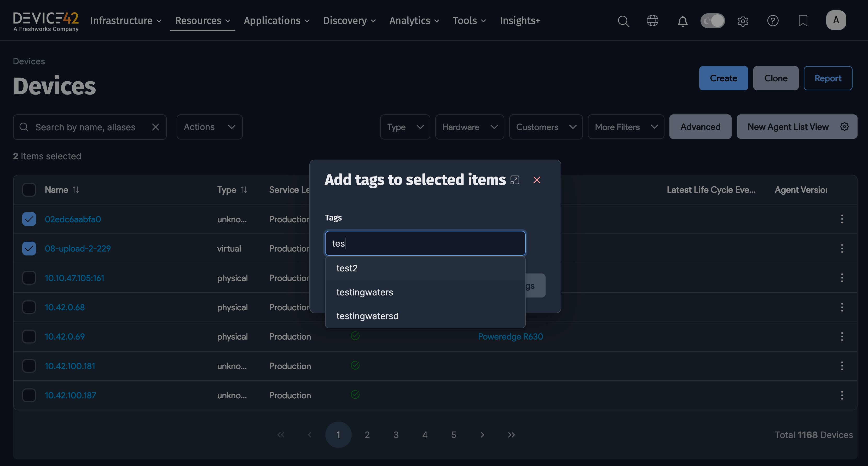Open the Hardware filter dropdown
The width and height of the screenshot is (868, 466).
tap(469, 127)
